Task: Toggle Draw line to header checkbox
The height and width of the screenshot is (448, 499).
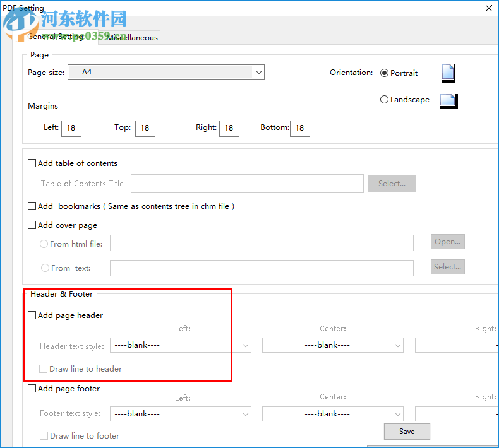Action: 44,369
